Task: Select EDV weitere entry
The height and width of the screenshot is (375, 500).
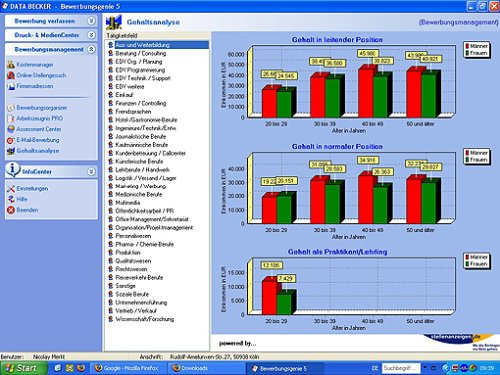Action: tap(130, 87)
